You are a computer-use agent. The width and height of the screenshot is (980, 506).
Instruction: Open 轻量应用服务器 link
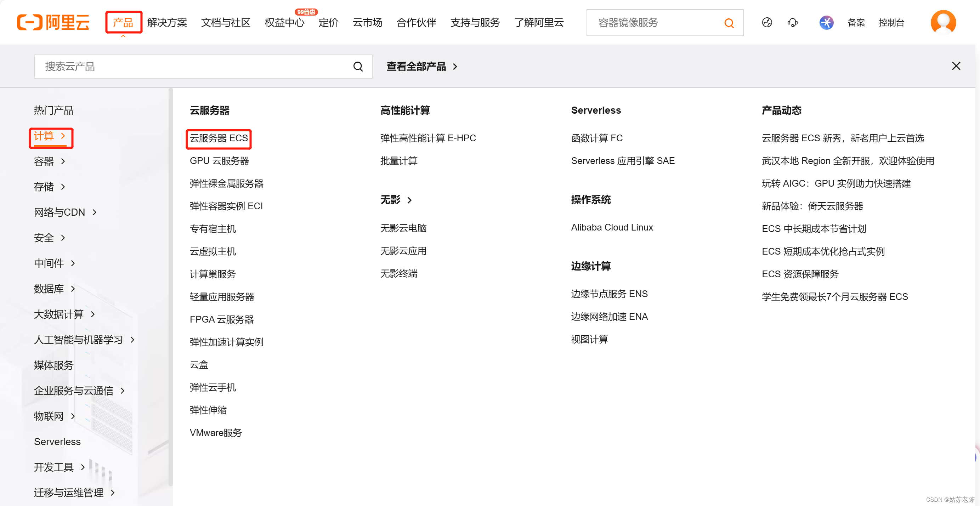click(222, 297)
